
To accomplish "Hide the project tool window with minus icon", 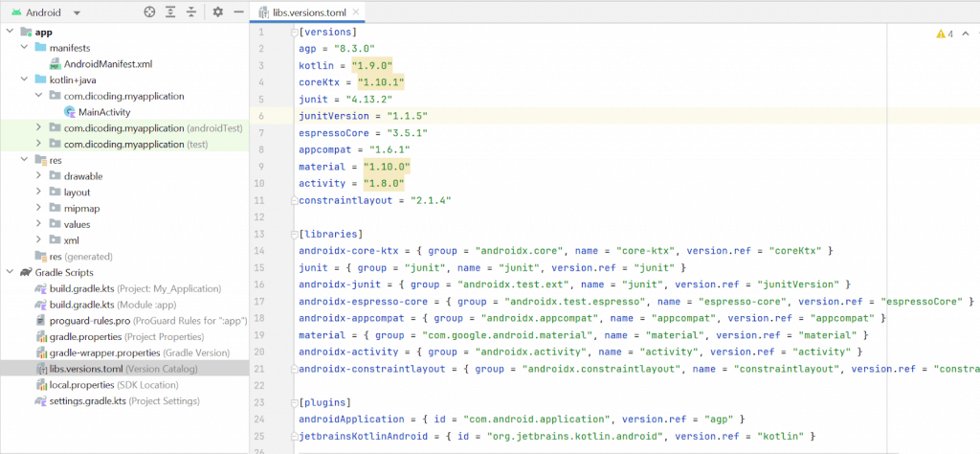I will tap(238, 11).
